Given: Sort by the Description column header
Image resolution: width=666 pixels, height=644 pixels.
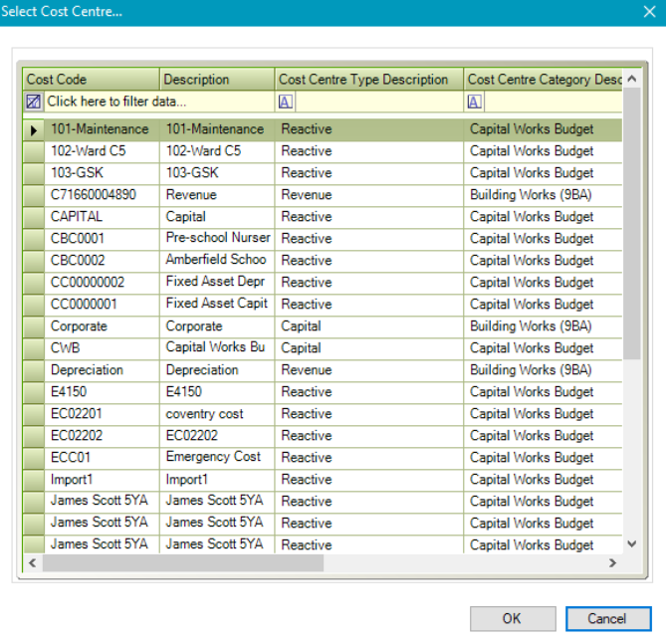Looking at the screenshot, I should (216, 80).
